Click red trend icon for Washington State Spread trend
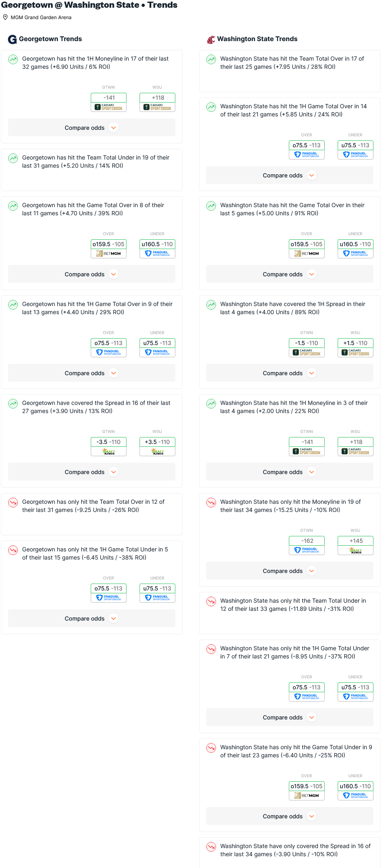Viewport: 382px width, 868px height. (x=211, y=847)
